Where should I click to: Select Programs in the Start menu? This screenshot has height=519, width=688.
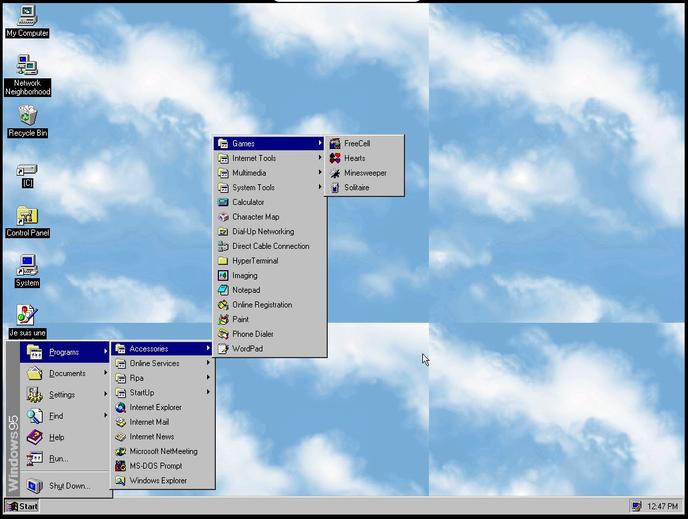coord(64,352)
